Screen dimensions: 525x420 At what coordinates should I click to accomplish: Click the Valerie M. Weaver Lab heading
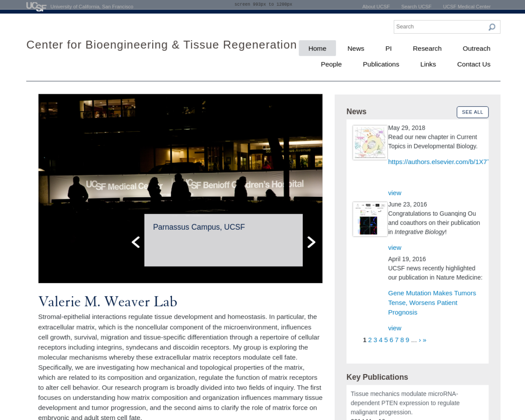108,302
